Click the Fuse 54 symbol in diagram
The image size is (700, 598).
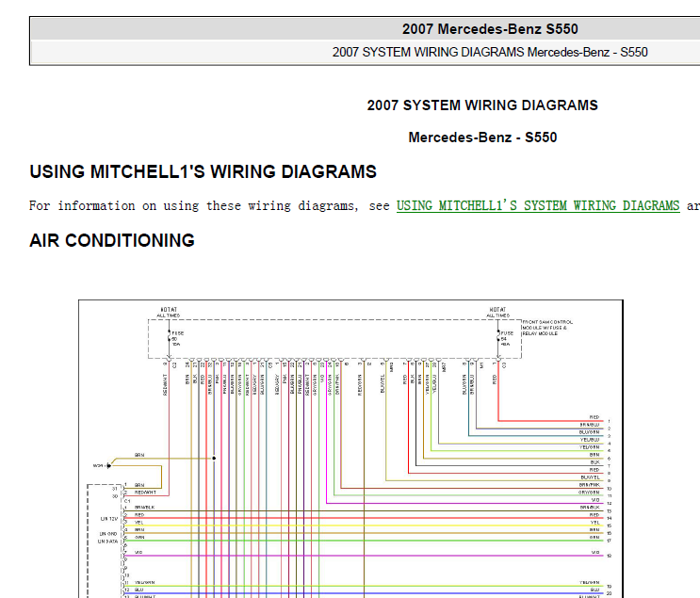coord(498,338)
